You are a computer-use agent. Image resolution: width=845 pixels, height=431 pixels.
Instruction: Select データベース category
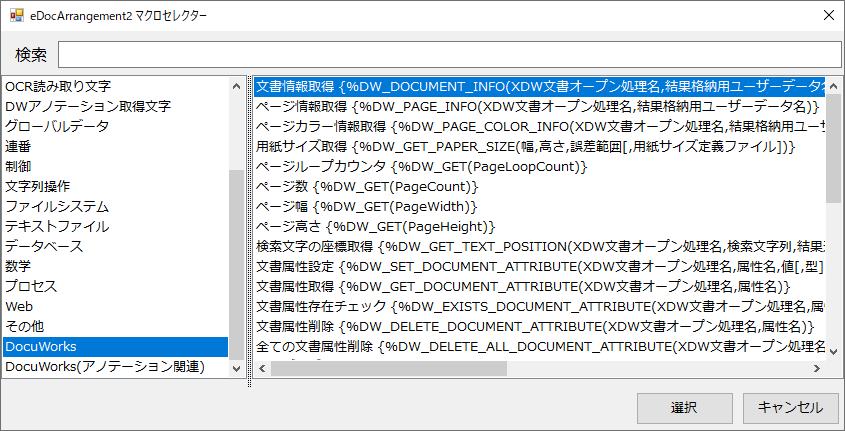(116, 246)
